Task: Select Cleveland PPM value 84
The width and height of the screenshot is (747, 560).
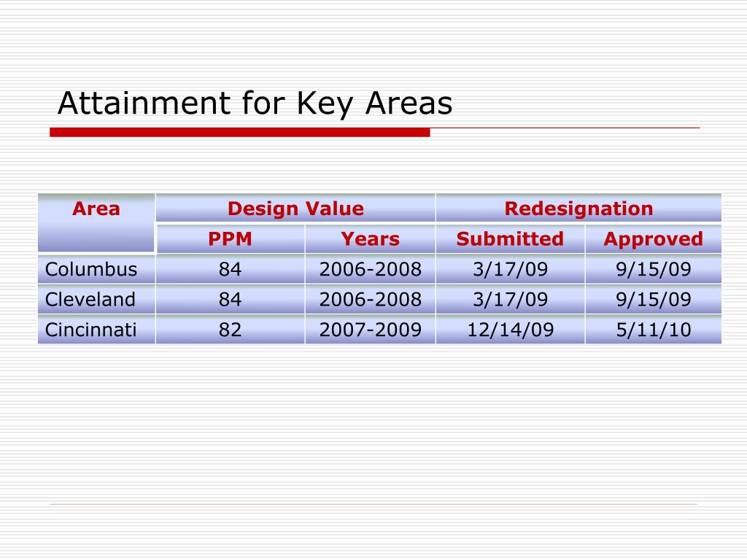Action: point(230,299)
